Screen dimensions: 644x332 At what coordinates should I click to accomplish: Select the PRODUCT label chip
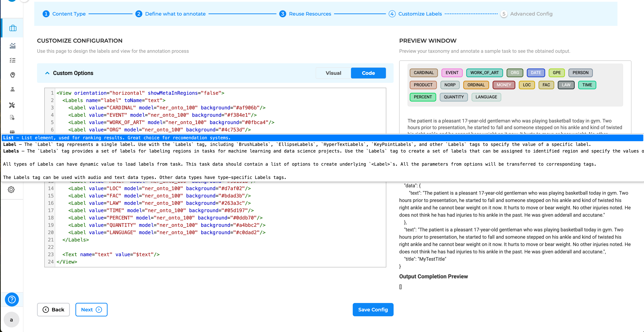click(x=423, y=85)
